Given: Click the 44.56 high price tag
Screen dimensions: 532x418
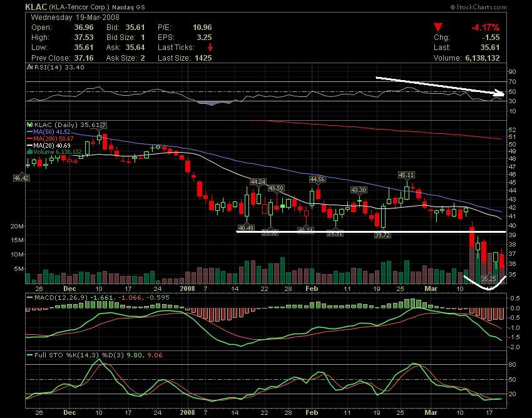Looking at the screenshot, I should click(x=317, y=179).
